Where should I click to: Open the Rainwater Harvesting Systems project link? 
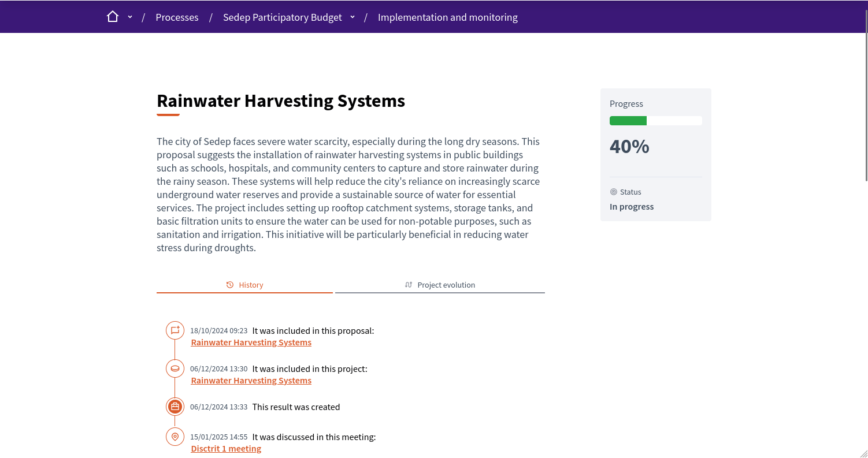[x=251, y=381]
